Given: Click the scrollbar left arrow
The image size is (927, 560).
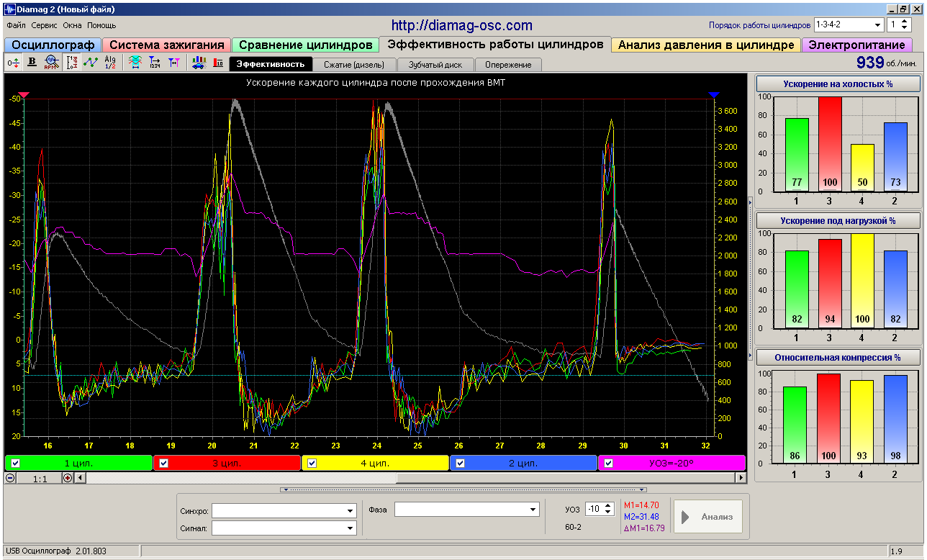Looking at the screenshot, I should coord(80,477).
